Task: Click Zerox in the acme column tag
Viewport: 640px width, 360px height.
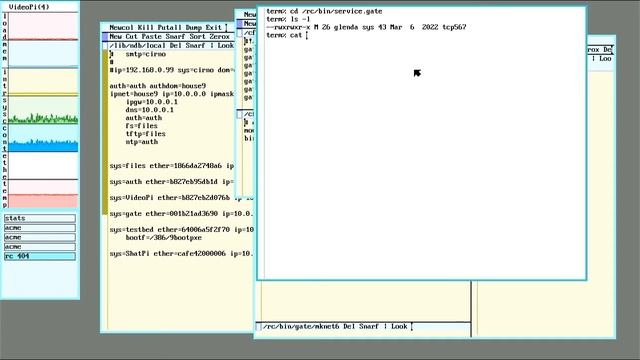Action: [x=220, y=36]
